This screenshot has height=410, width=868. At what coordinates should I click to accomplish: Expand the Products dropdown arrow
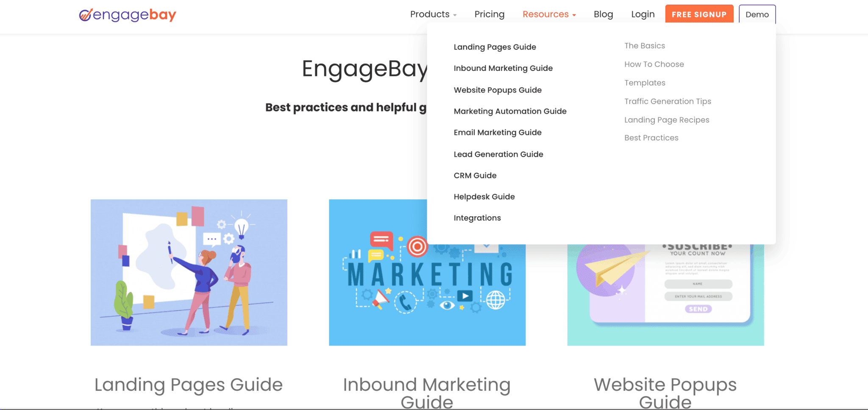[455, 15]
